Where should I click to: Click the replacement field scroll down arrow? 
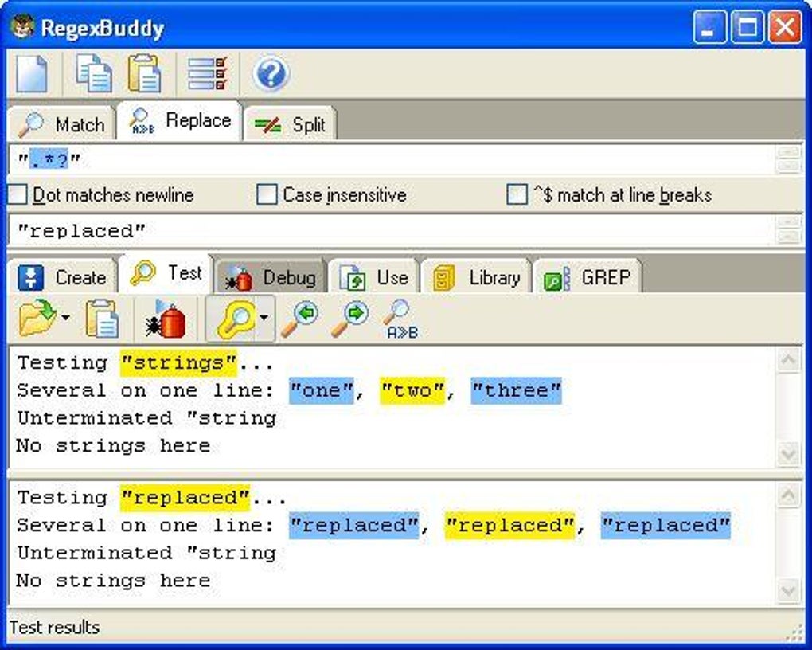tap(789, 237)
